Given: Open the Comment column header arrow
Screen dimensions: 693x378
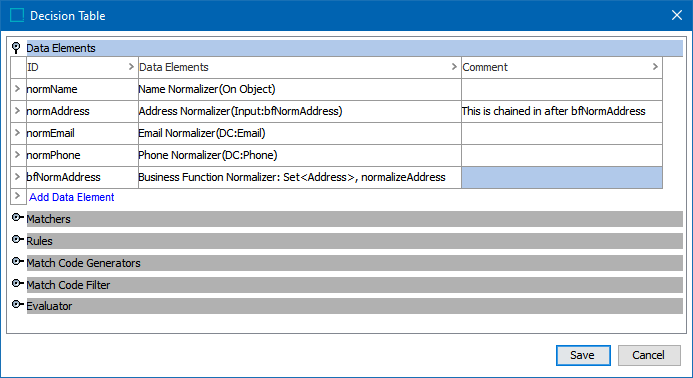Looking at the screenshot, I should pyautogui.click(x=655, y=67).
